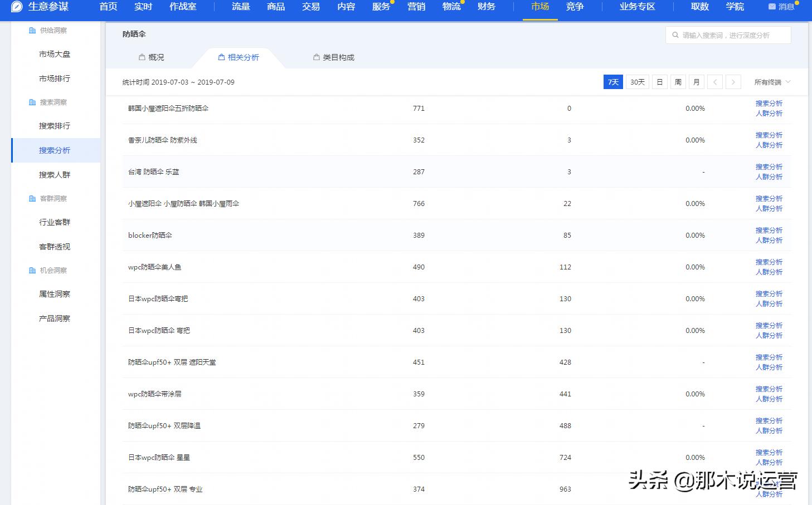Viewport: 812px width, 505px height.
Task: Switch to the 类目构成 tab
Action: coord(338,56)
